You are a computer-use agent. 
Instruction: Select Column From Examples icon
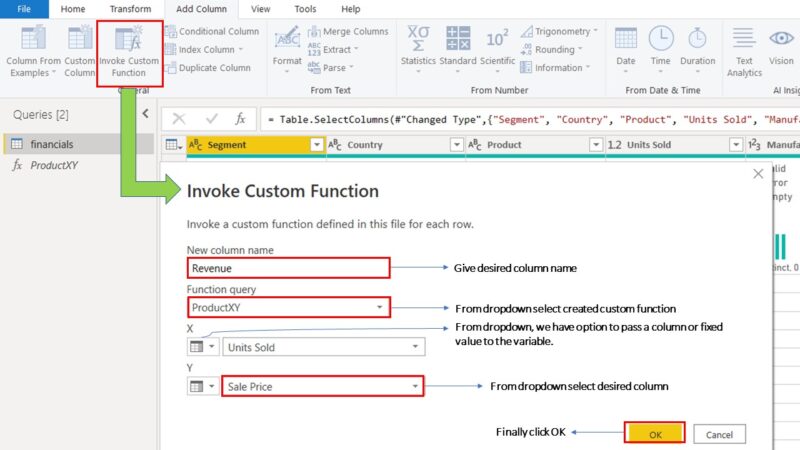click(33, 40)
